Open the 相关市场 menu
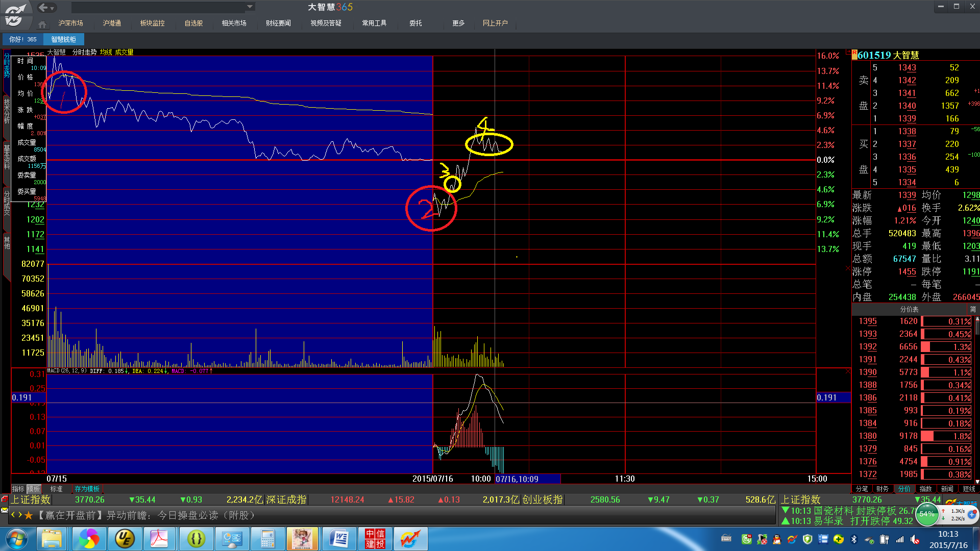Viewport: 980px width, 551px height. (x=234, y=23)
